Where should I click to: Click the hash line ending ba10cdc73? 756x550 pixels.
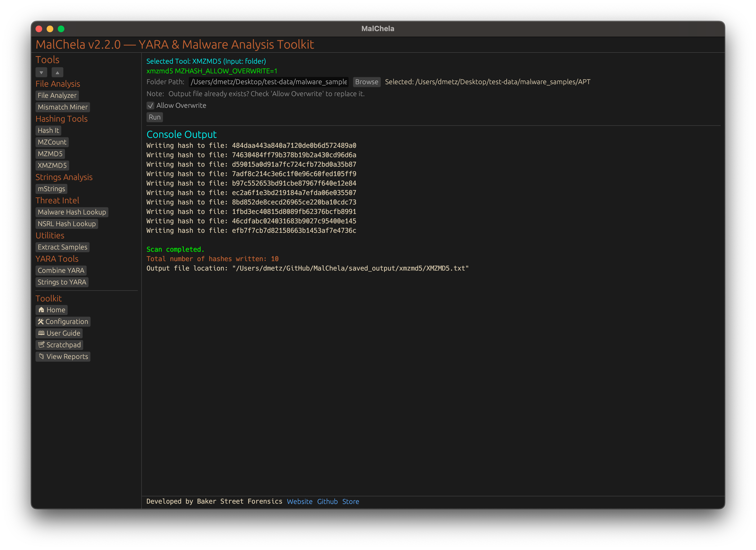[x=251, y=202]
